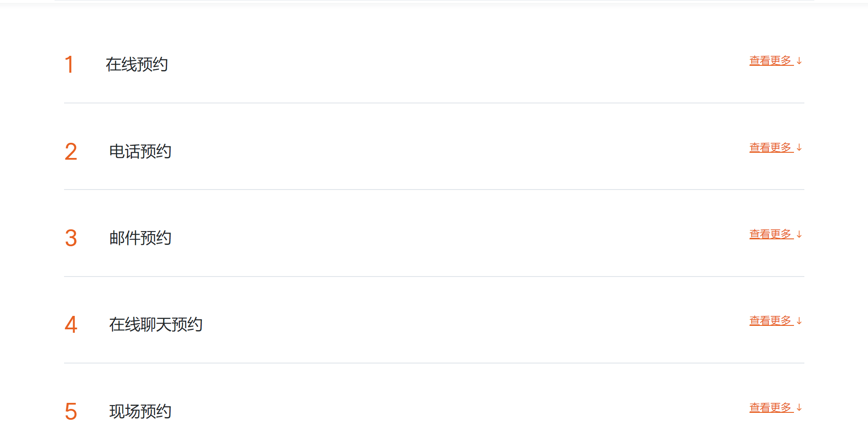868x431 pixels.
Task: Open 查看更多 link for 现场预约
Action: click(771, 408)
